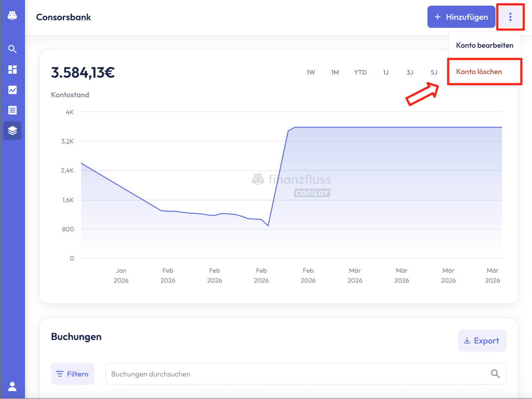Select the stacked layers accounts icon
The height and width of the screenshot is (399, 532).
(x=12, y=131)
